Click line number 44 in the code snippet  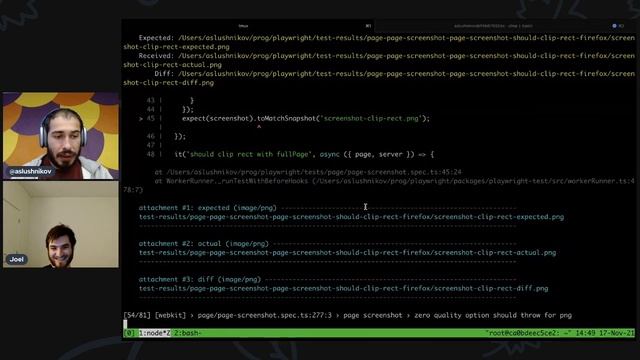[151, 109]
